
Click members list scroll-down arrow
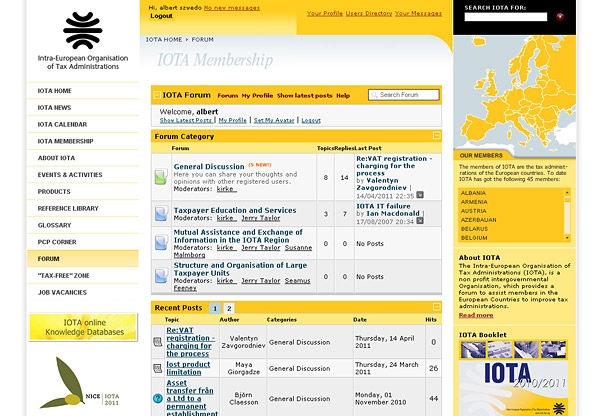(567, 238)
